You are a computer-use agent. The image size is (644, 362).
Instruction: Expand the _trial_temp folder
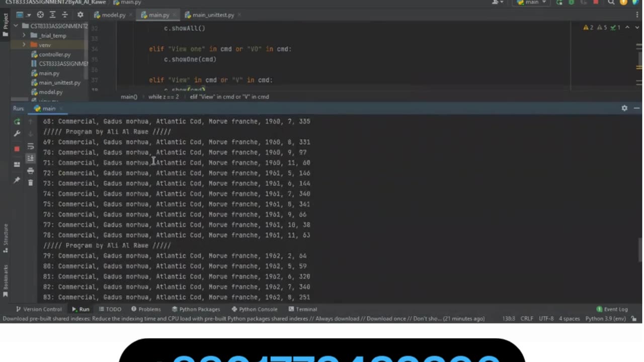[24, 36]
